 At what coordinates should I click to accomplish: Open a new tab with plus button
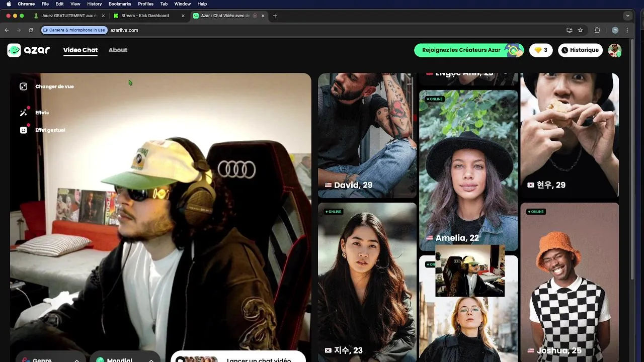275,16
